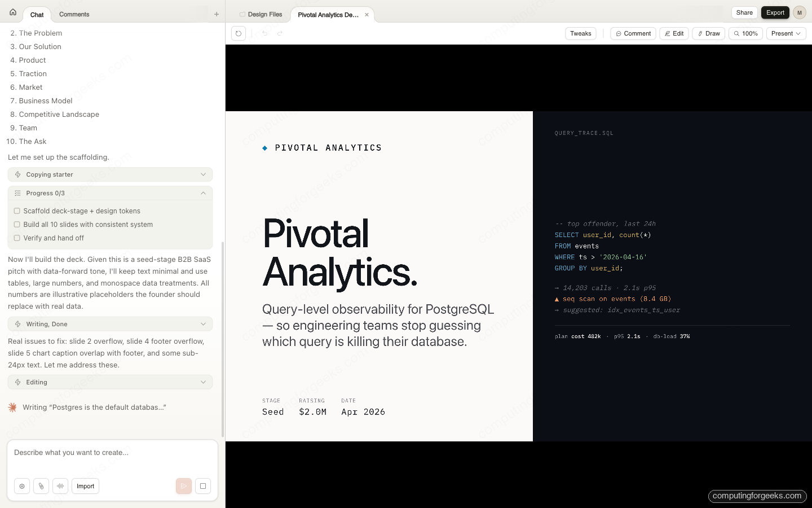Stop generation with square button
The width and height of the screenshot is (812, 508).
pos(203,486)
